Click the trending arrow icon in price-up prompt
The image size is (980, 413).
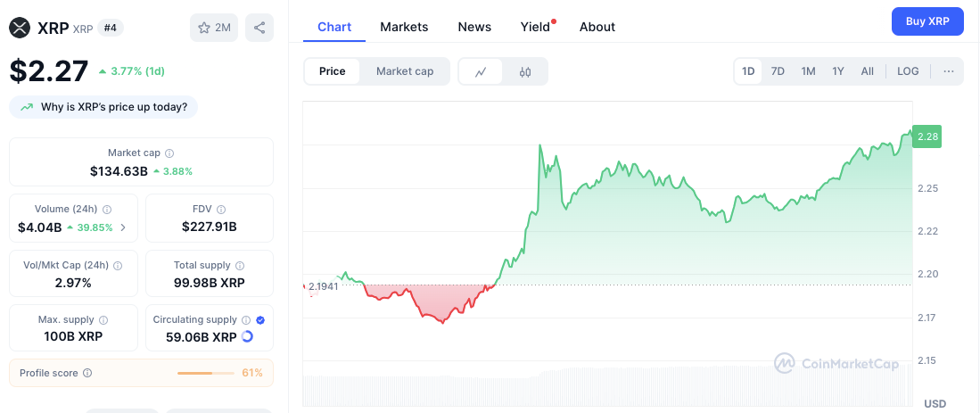click(27, 107)
